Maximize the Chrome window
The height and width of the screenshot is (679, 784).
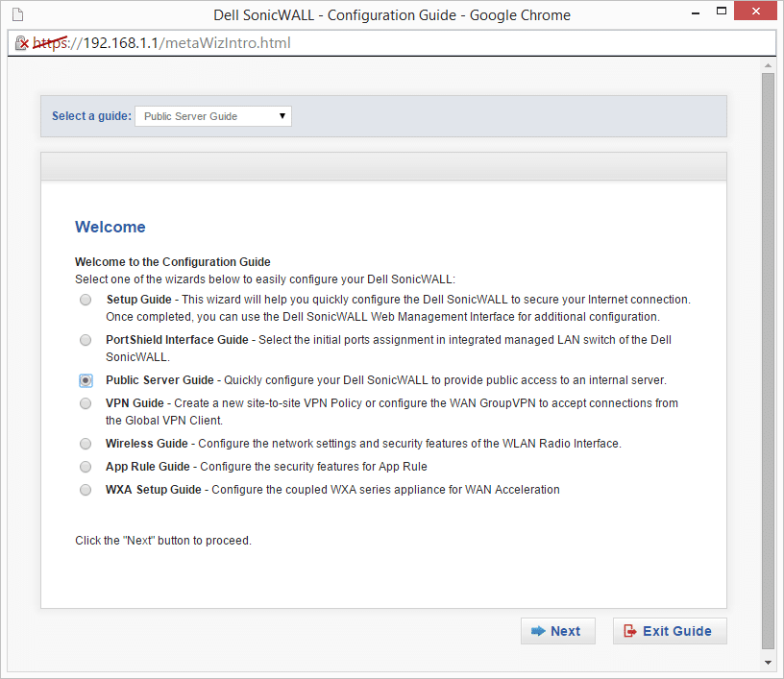[x=722, y=11]
